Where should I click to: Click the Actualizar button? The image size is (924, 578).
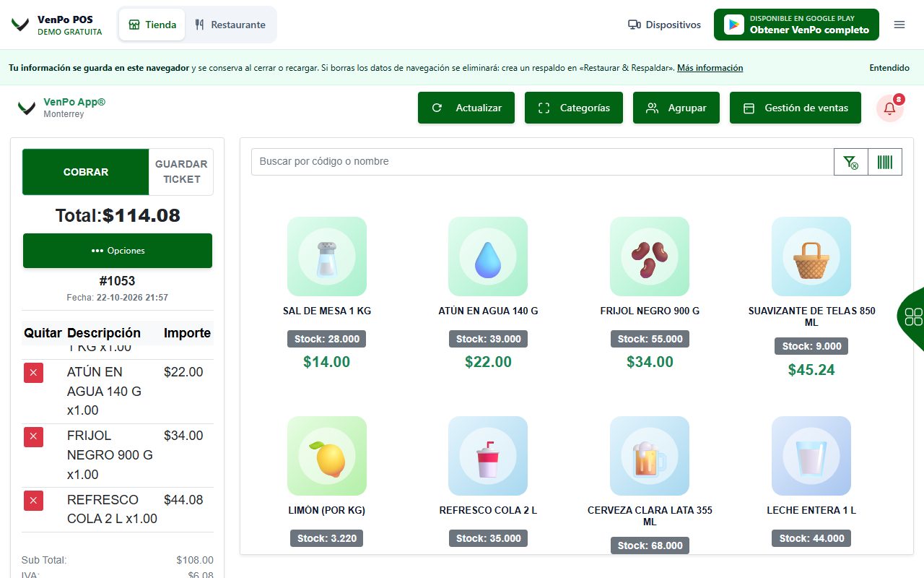coord(466,108)
